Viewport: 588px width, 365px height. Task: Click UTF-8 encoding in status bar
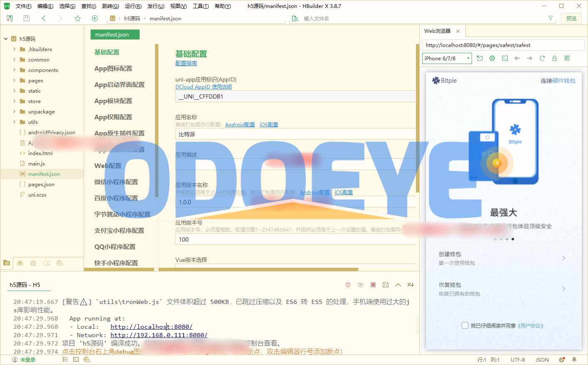[518, 360]
